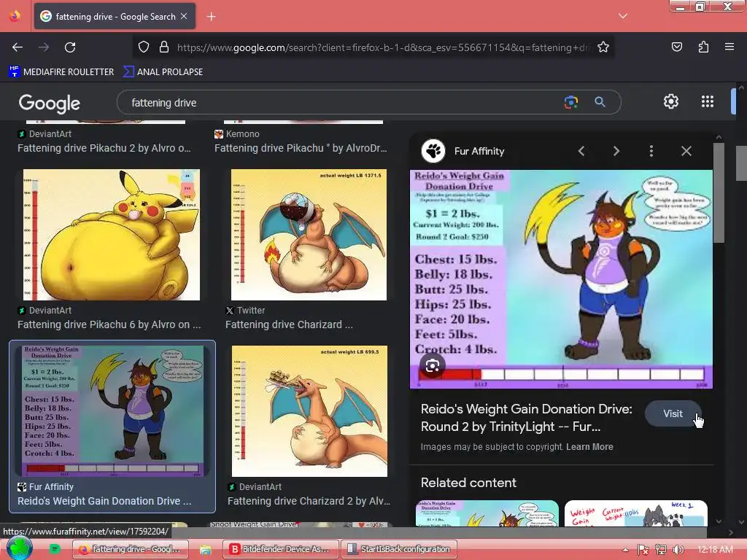The height and width of the screenshot is (560, 747).
Task: Show next image in preview panel
Action: (616, 152)
